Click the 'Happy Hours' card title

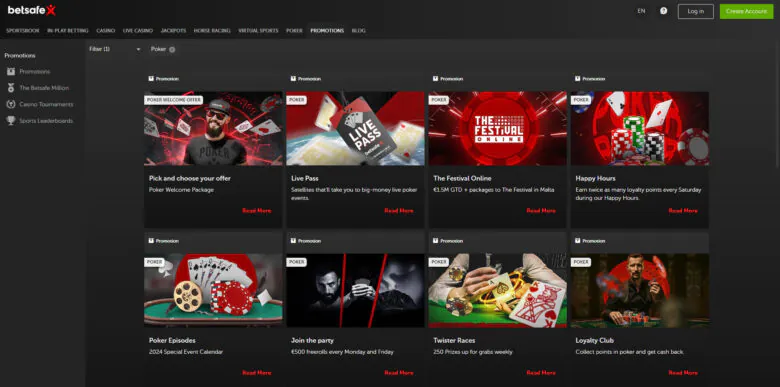coord(595,178)
